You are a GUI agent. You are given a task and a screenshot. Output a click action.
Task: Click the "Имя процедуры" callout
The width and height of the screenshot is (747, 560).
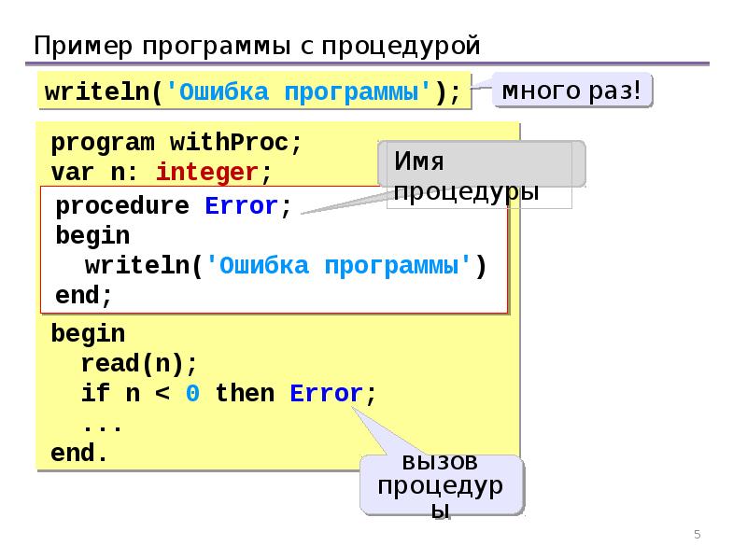481,175
